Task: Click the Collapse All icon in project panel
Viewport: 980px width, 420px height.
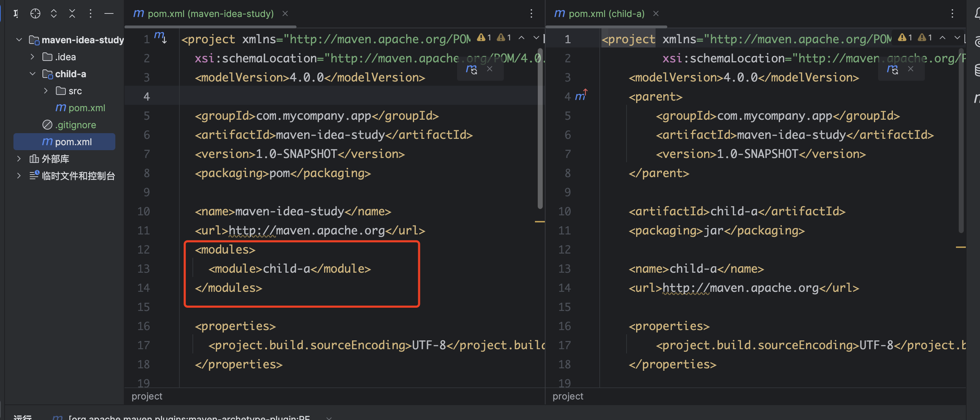Action: tap(72, 14)
